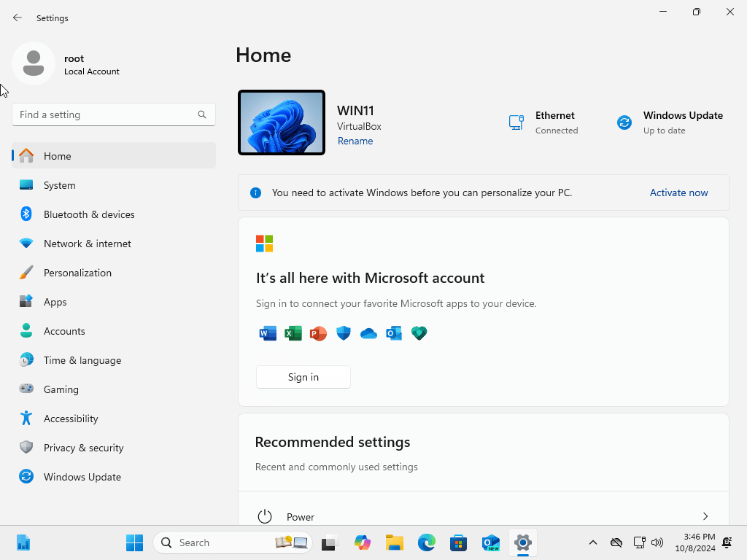Open Task View from the taskbar
Viewport: 747px width, 560px height.
pos(330,542)
